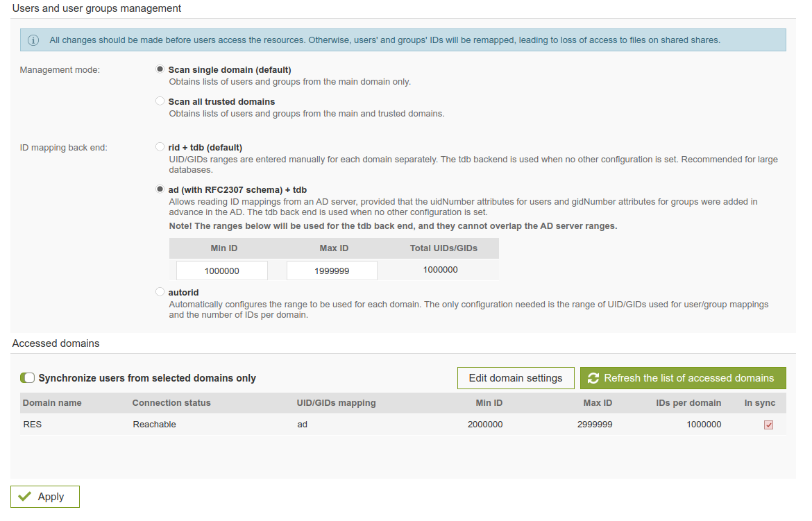The height and width of the screenshot is (521, 812).
Task: Click the checkmark icon on Apply button
Action: pyautogui.click(x=25, y=497)
